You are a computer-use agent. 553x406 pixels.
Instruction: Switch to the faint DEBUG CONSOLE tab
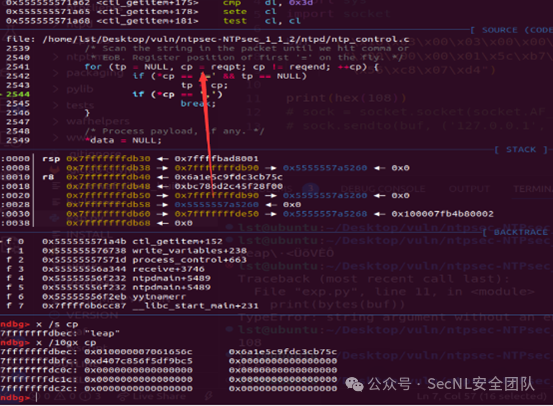coord(383,189)
